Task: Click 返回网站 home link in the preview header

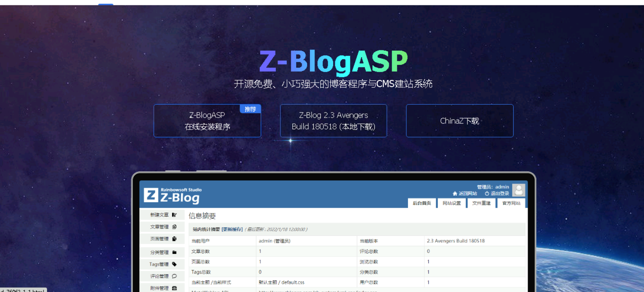Action: pos(465,194)
